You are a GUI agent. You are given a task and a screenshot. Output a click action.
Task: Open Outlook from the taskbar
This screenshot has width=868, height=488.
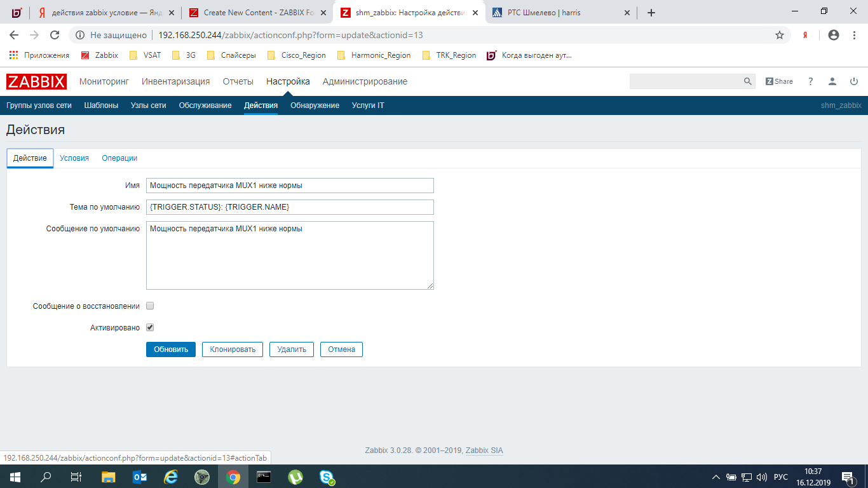140,477
